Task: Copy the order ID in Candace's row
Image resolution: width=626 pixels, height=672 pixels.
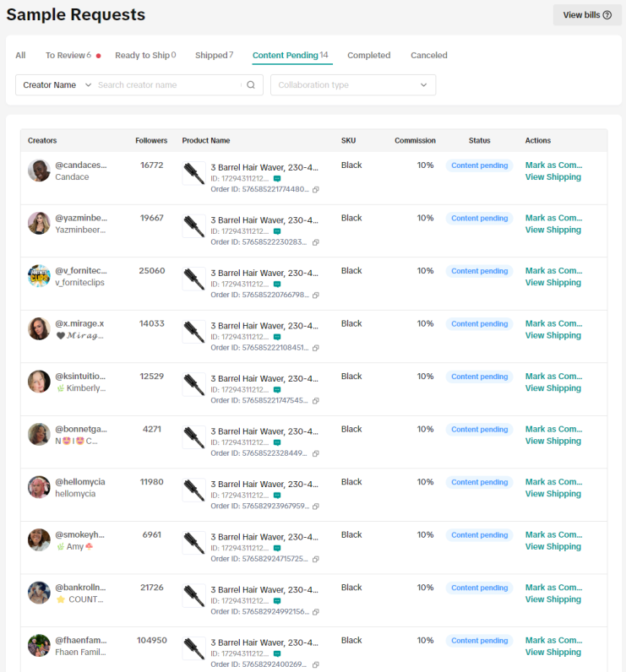Action: 316,190
